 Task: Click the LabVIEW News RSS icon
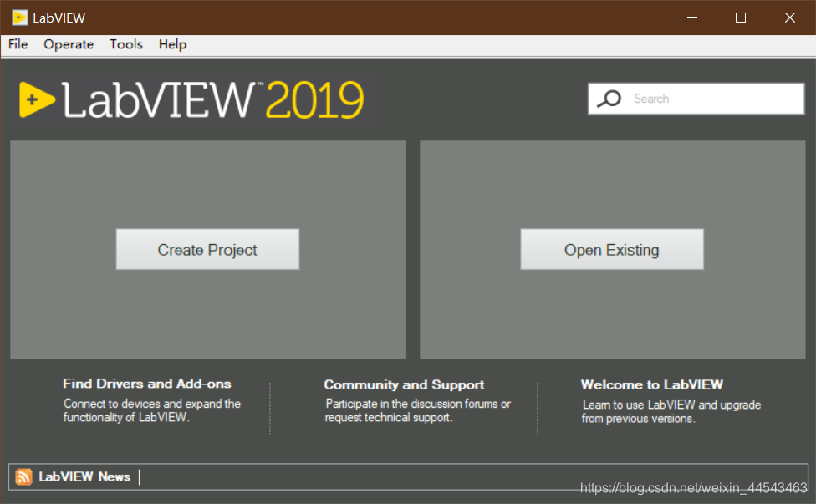tap(23, 476)
